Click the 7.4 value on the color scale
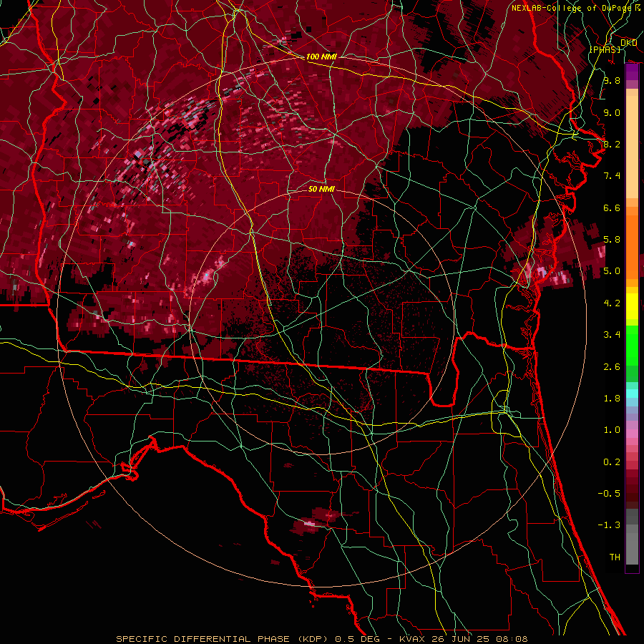This screenshot has height=644, width=644. 612,176
